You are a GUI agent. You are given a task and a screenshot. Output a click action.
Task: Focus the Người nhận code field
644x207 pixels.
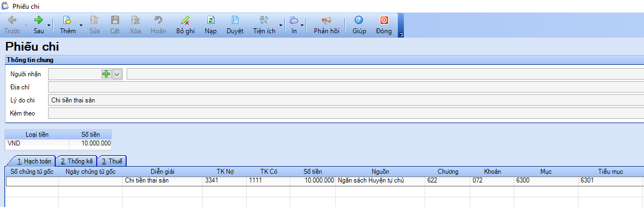tap(75, 74)
